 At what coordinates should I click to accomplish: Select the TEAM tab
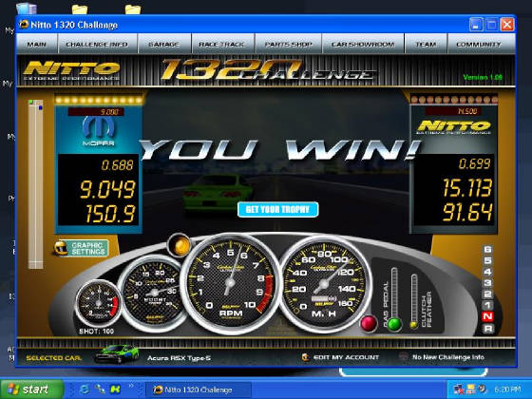click(x=426, y=44)
